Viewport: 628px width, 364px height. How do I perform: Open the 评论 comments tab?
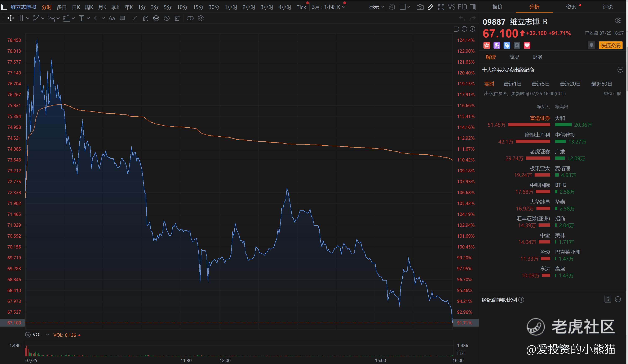pos(608,7)
